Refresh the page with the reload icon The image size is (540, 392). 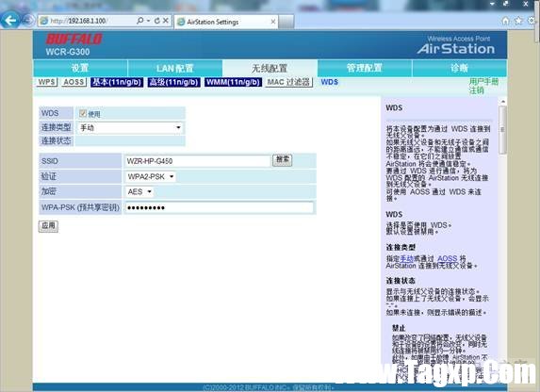click(157, 21)
